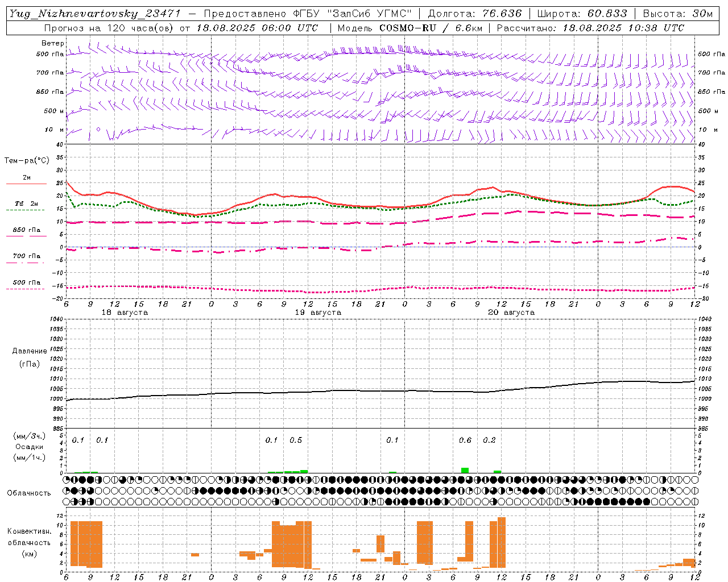Click '700 гПа' label in temperature legend
The height and width of the screenshot is (582, 728).
[27, 256]
